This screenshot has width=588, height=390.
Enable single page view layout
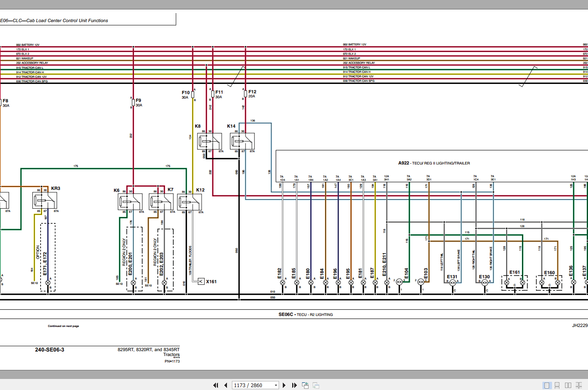click(x=547, y=385)
